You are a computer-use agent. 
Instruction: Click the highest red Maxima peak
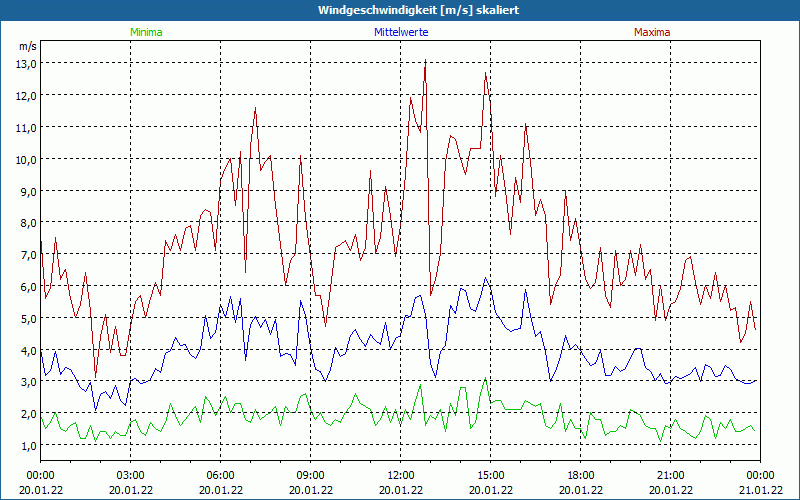click(x=425, y=62)
